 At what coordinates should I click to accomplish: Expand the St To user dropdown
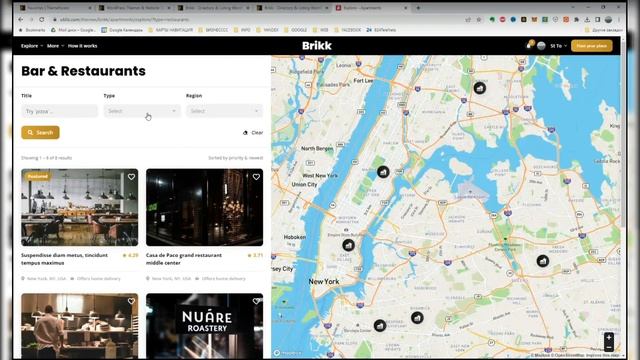tap(558, 46)
